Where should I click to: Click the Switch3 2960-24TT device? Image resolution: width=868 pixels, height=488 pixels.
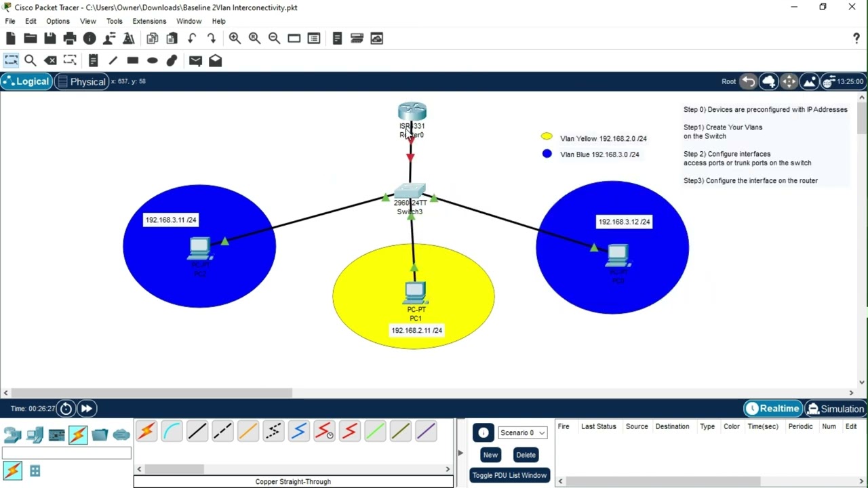point(410,191)
